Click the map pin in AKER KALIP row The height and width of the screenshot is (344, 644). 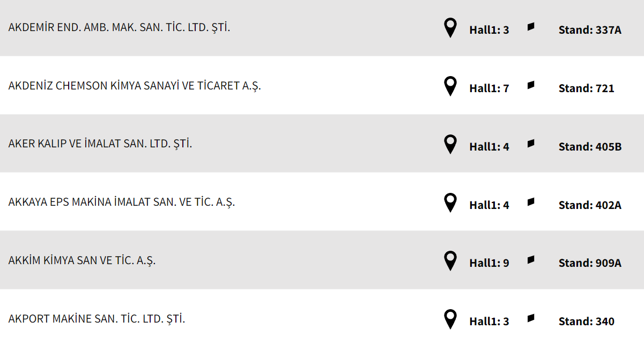tap(450, 144)
